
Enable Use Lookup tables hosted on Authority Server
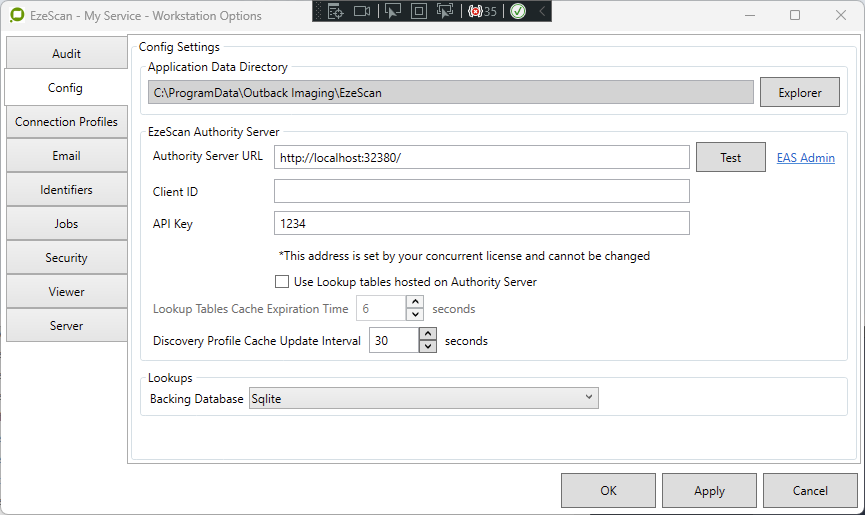pyautogui.click(x=282, y=282)
